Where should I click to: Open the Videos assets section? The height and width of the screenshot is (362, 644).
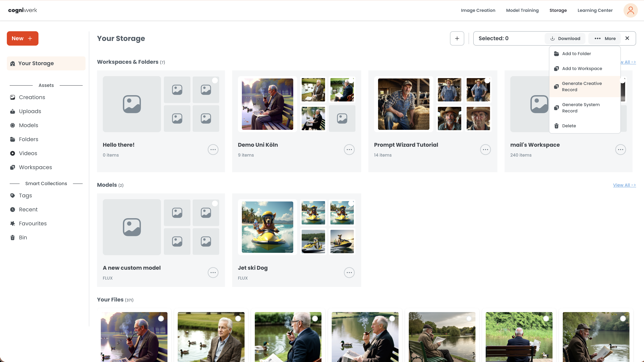pos(28,153)
